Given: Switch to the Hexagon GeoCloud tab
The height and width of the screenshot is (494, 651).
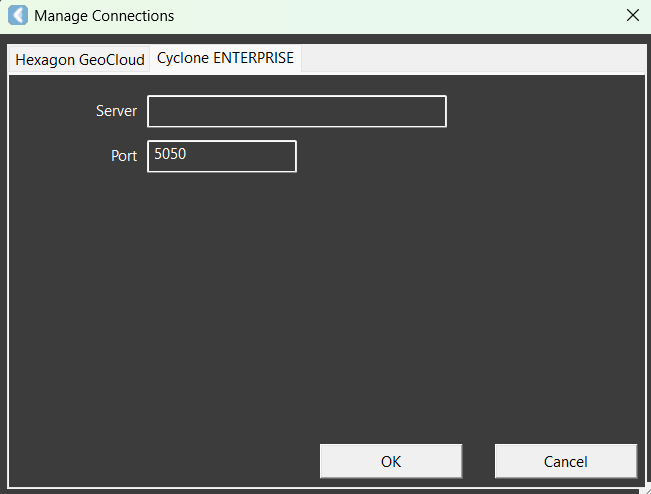Looking at the screenshot, I should (x=79, y=60).
